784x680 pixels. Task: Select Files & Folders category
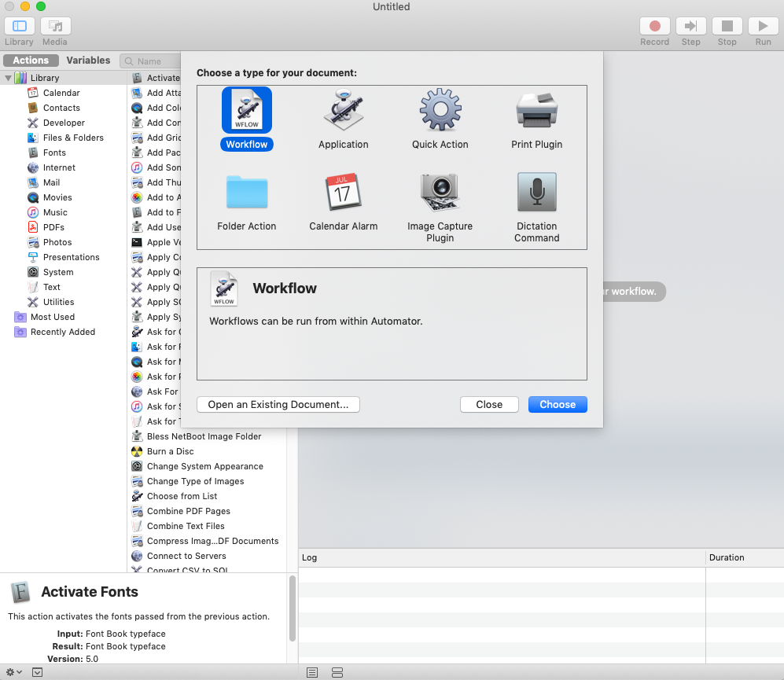(x=73, y=138)
